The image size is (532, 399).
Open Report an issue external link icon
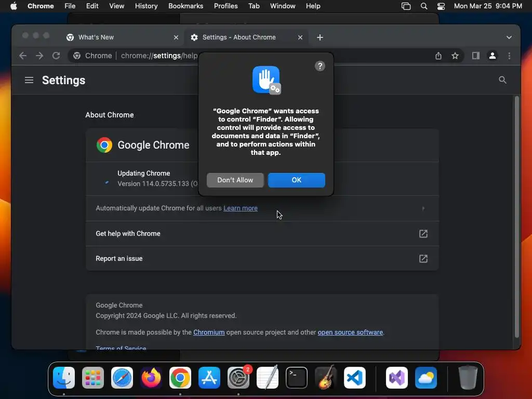point(423,259)
